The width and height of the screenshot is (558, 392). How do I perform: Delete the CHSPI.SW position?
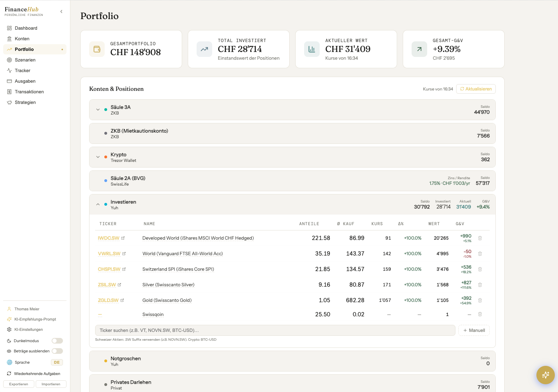[x=480, y=269]
